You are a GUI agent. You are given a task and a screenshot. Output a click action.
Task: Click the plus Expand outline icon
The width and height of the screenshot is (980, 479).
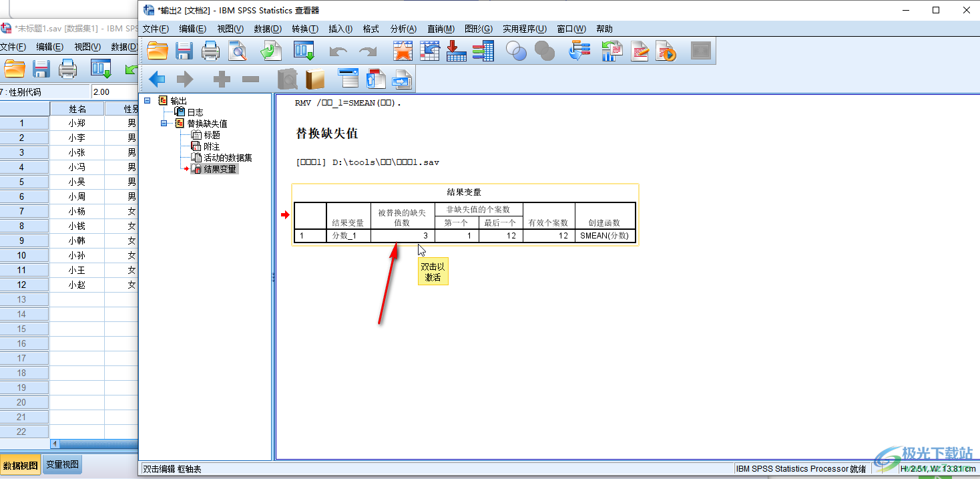(222, 79)
